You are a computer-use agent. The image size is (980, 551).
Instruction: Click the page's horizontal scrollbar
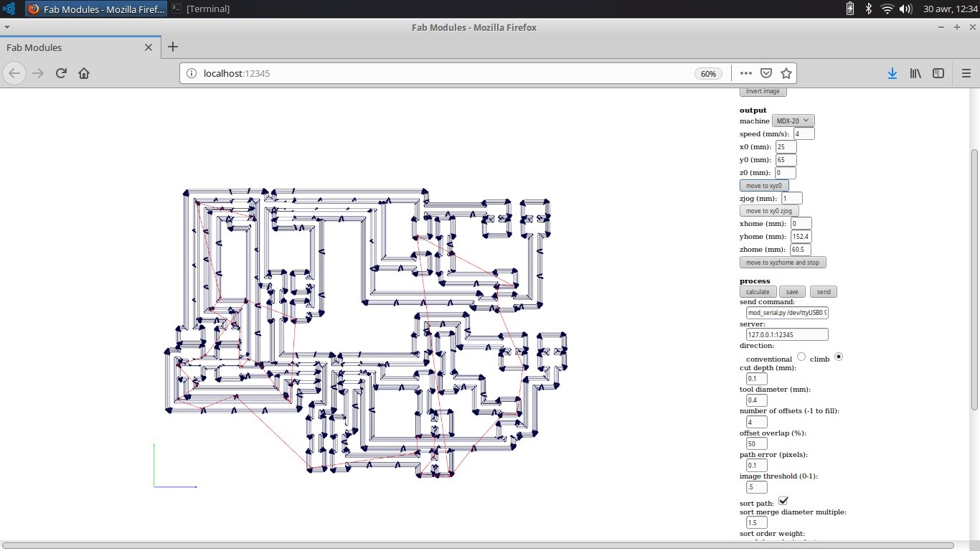tap(478, 546)
